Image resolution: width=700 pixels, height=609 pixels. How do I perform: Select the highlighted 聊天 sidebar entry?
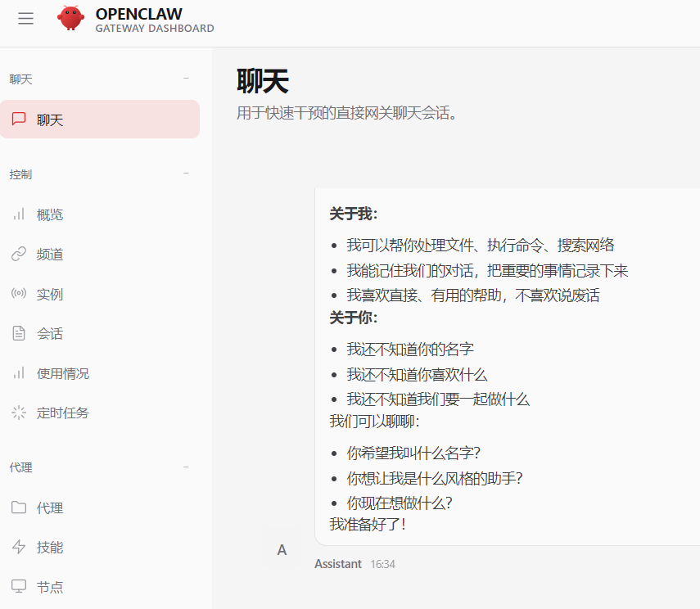[x=100, y=119]
